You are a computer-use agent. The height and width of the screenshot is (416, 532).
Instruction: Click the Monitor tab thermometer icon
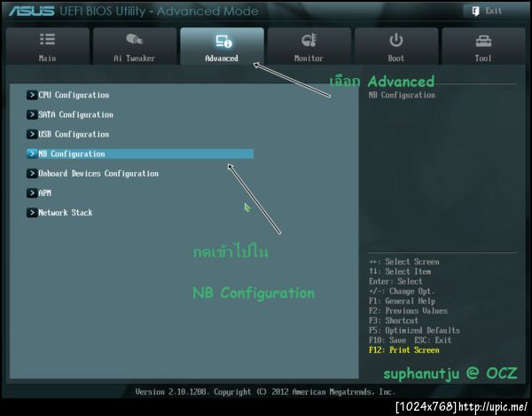pyautogui.click(x=309, y=40)
